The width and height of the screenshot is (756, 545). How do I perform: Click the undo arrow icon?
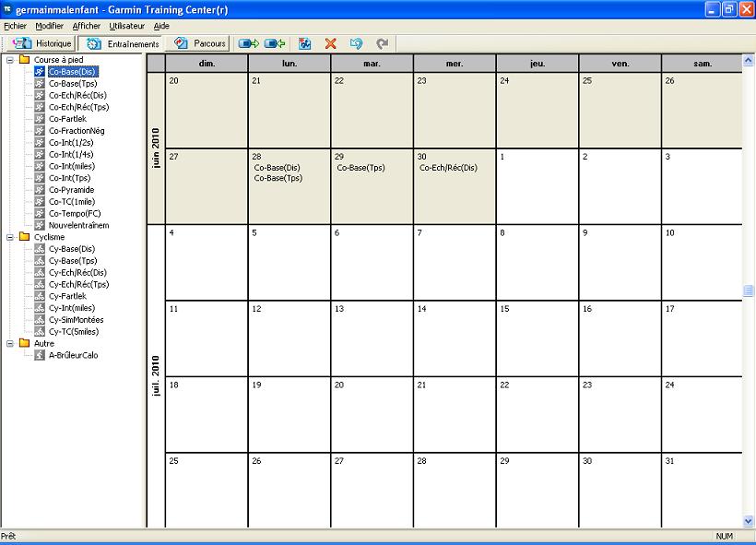coord(356,44)
